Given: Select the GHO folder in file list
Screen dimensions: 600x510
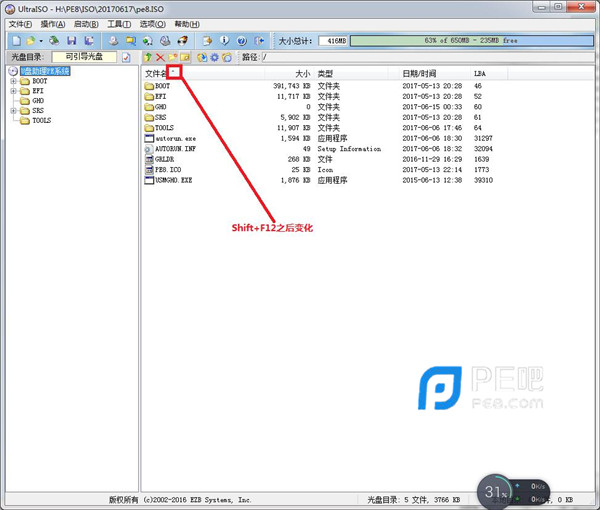Looking at the screenshot, I should tap(160, 107).
